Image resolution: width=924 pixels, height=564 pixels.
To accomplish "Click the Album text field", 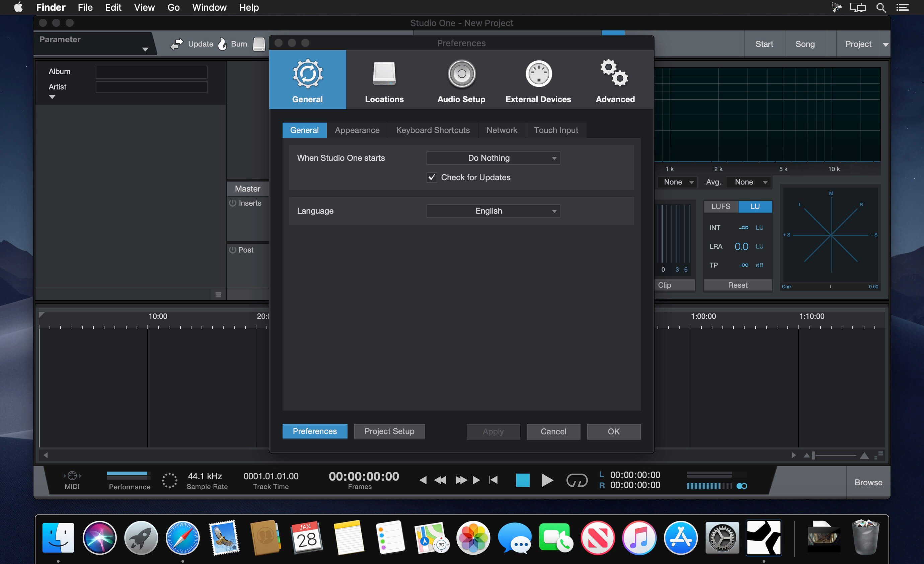I will 152,72.
